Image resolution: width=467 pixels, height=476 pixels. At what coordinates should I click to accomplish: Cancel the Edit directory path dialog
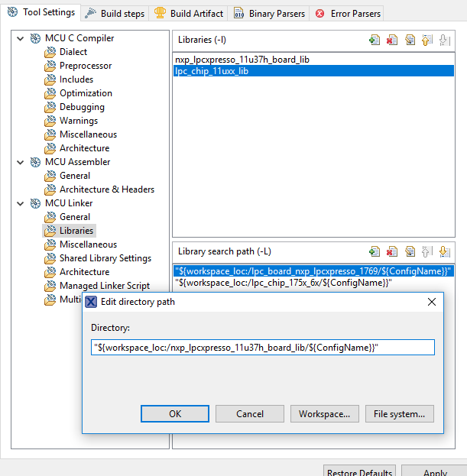[250, 414]
